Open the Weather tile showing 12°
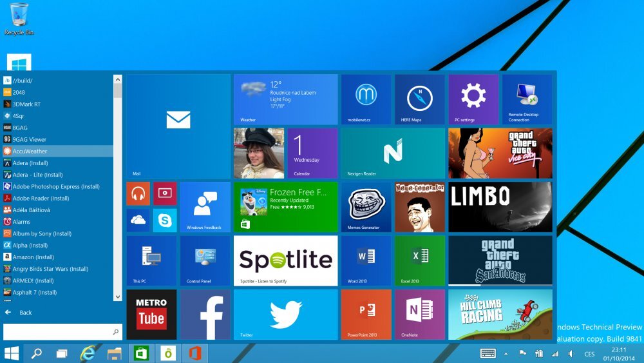Screen dimensions: 644x363 [x=285, y=99]
